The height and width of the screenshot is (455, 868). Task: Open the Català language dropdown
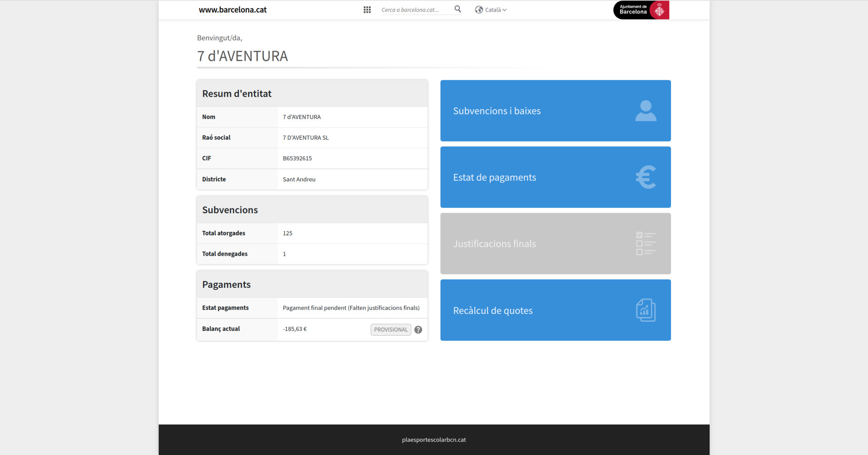click(496, 10)
